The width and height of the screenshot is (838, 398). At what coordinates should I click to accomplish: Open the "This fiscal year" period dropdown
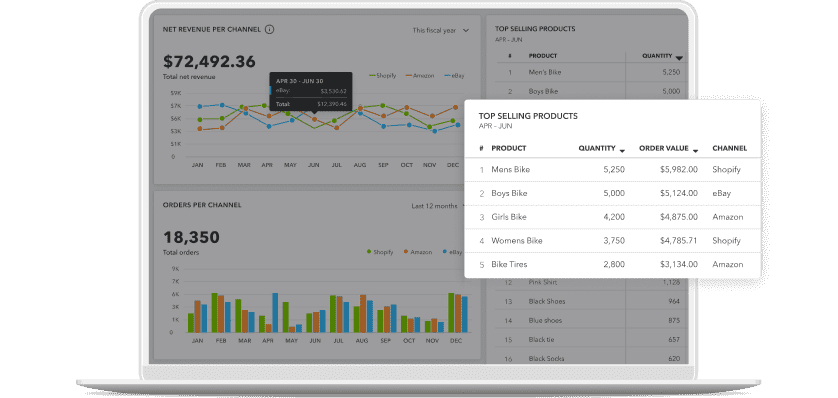click(x=440, y=30)
